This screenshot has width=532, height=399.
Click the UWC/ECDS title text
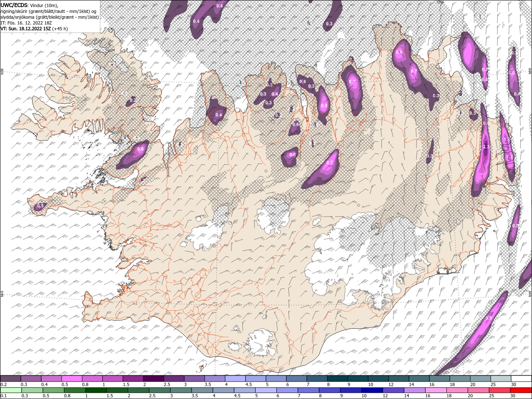point(14,5)
